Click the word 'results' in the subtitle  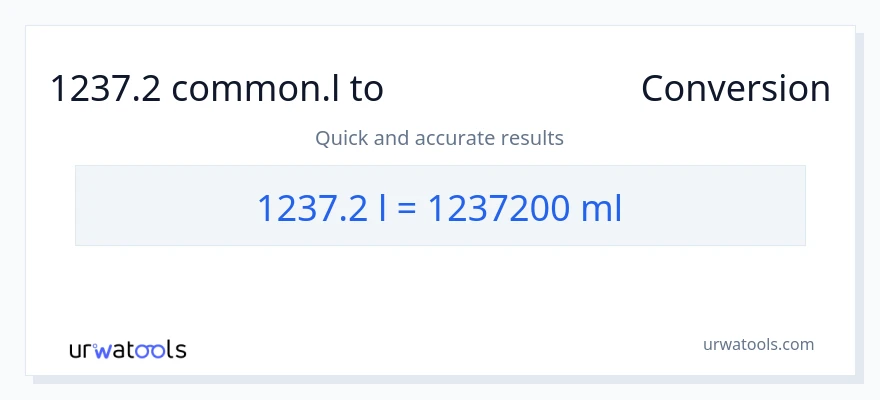[535, 138]
